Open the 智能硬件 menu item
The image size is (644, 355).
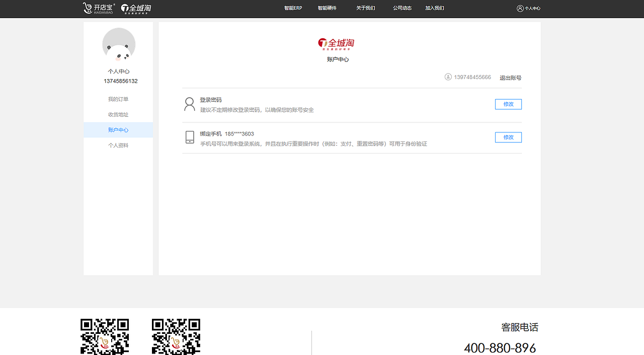(x=328, y=8)
